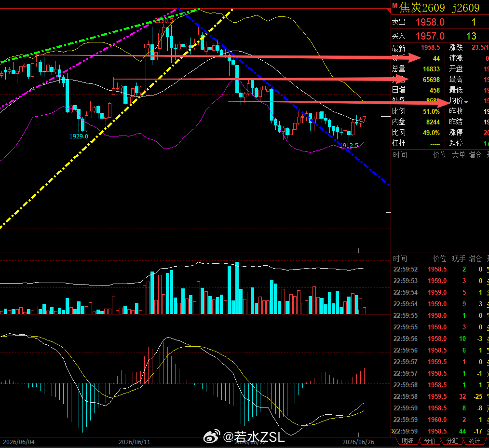Click the 2026/06/11 date label

[x=135, y=442]
